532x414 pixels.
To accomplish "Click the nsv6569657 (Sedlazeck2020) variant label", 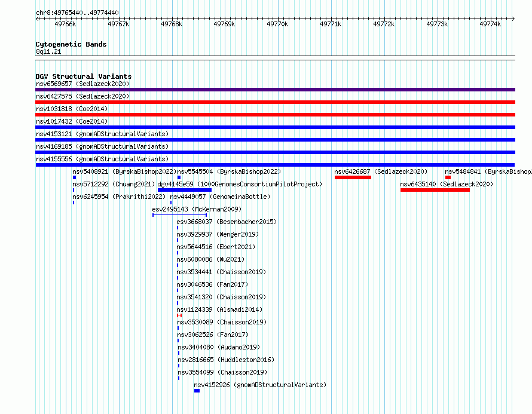I will pos(82,84).
